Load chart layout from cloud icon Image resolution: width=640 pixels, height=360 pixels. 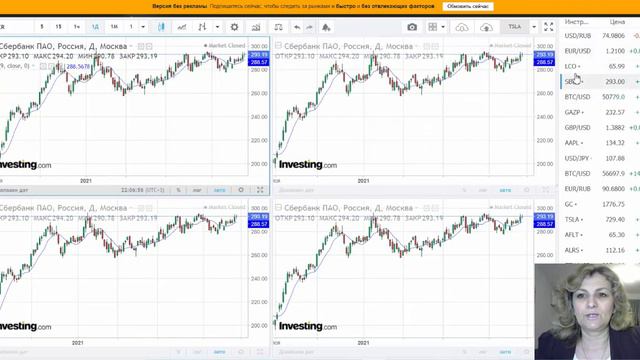(462, 27)
